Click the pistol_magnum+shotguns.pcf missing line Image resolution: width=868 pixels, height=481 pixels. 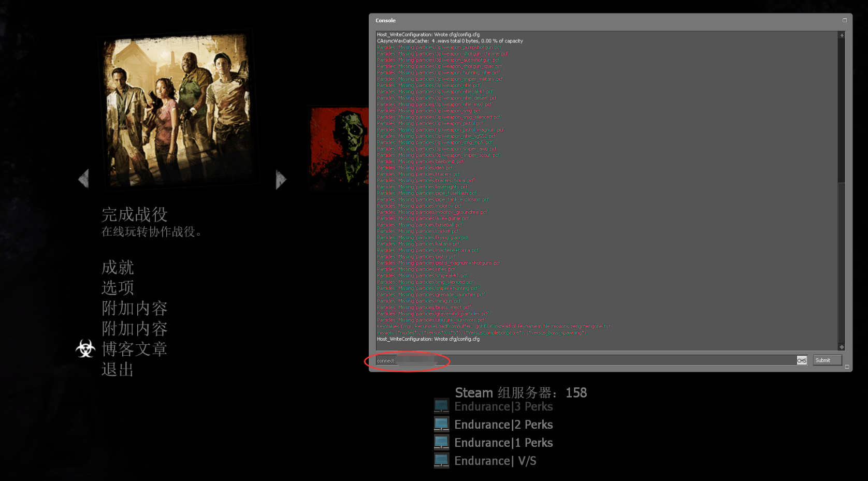click(439, 263)
